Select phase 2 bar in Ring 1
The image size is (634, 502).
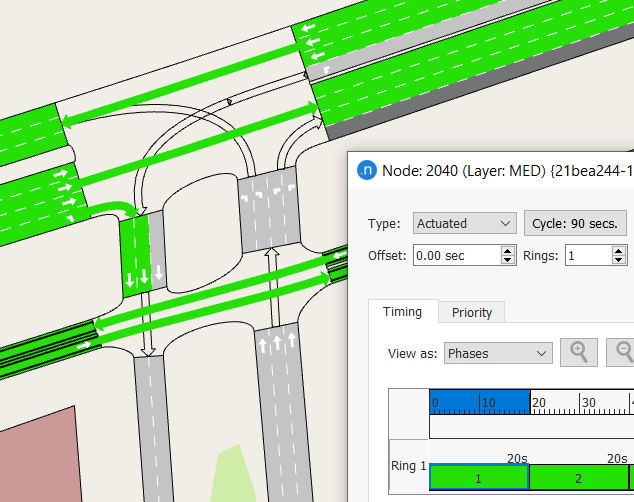[x=578, y=479]
